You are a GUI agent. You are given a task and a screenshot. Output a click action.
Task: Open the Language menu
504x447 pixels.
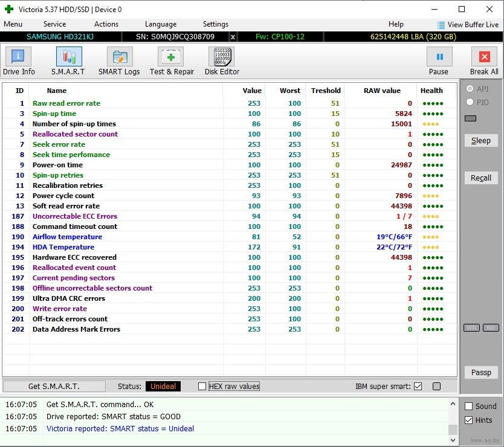[161, 24]
